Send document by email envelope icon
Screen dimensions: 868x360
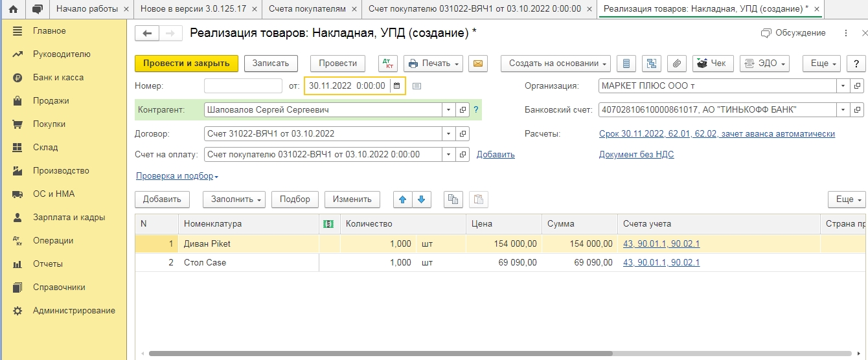(478, 63)
